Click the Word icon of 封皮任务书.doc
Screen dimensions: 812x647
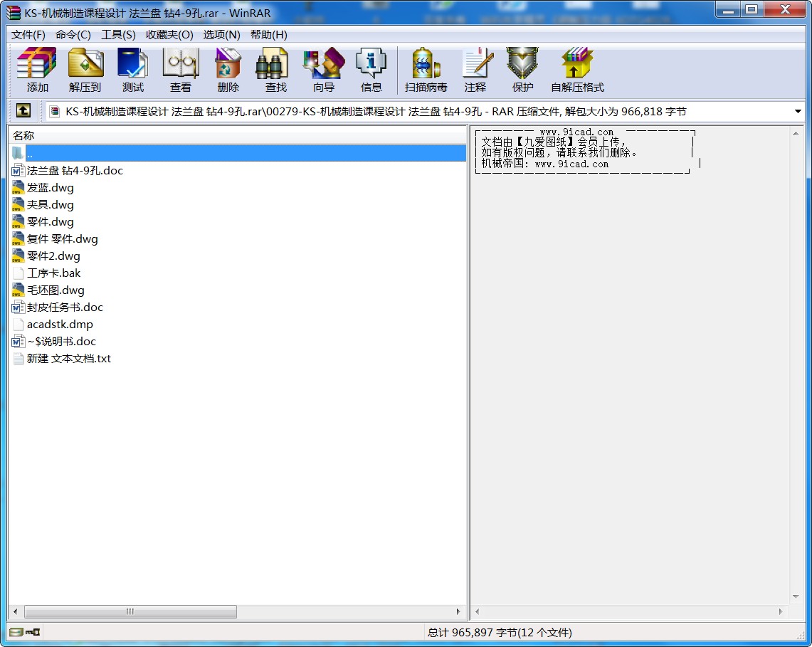[x=18, y=307]
